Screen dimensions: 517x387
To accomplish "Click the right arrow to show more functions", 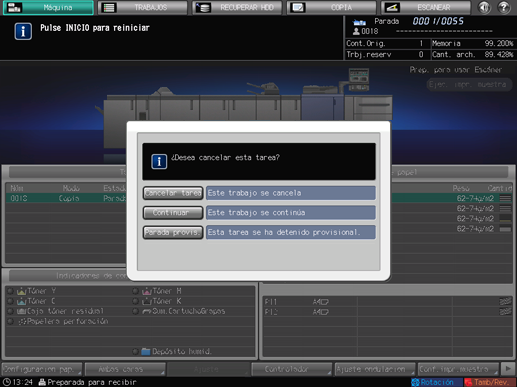I will 508,369.
